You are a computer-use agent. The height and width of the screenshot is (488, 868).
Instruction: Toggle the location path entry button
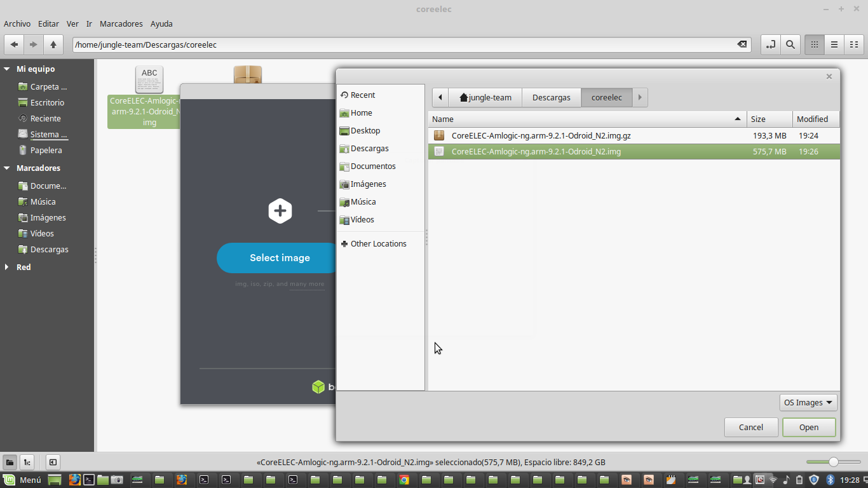(770, 44)
